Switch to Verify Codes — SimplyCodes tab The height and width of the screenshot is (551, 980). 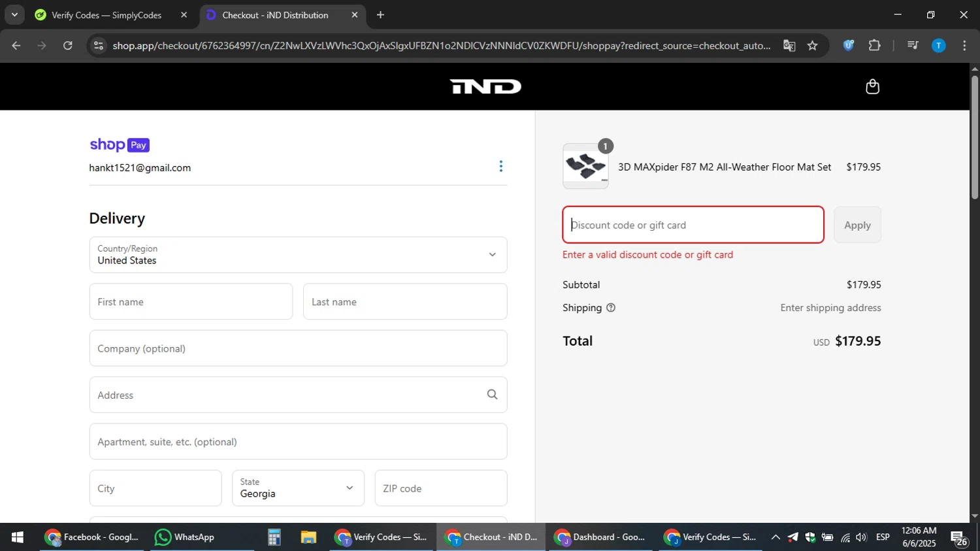pos(106,15)
